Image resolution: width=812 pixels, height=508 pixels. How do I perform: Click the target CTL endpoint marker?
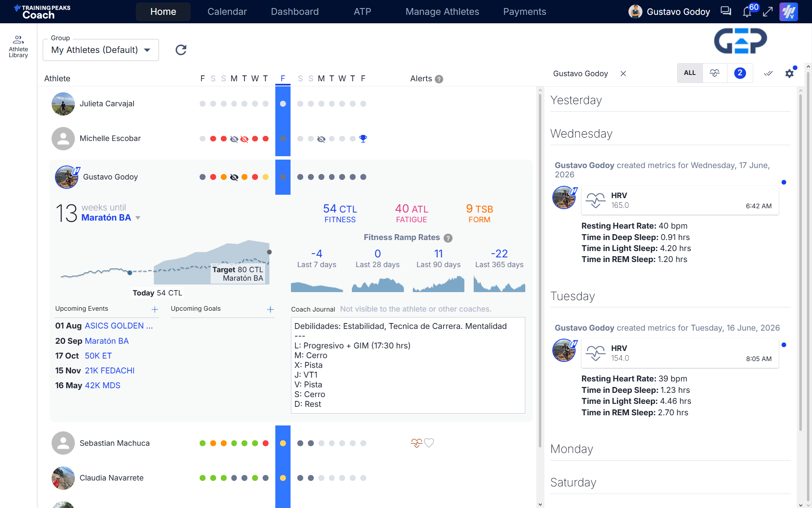269,252
